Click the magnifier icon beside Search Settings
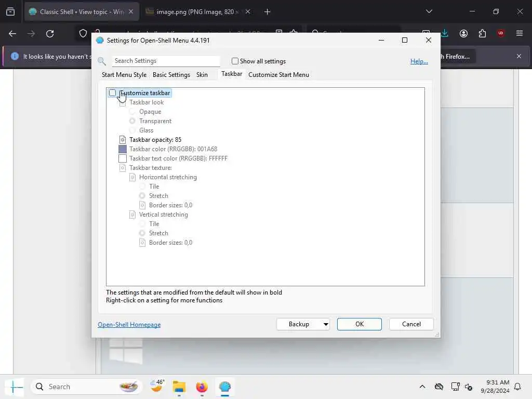532x399 pixels. coord(102,61)
